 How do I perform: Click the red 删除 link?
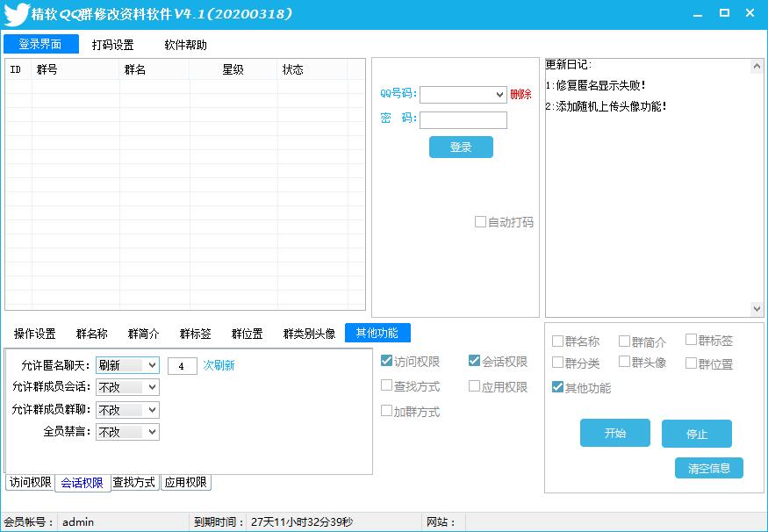(x=520, y=94)
